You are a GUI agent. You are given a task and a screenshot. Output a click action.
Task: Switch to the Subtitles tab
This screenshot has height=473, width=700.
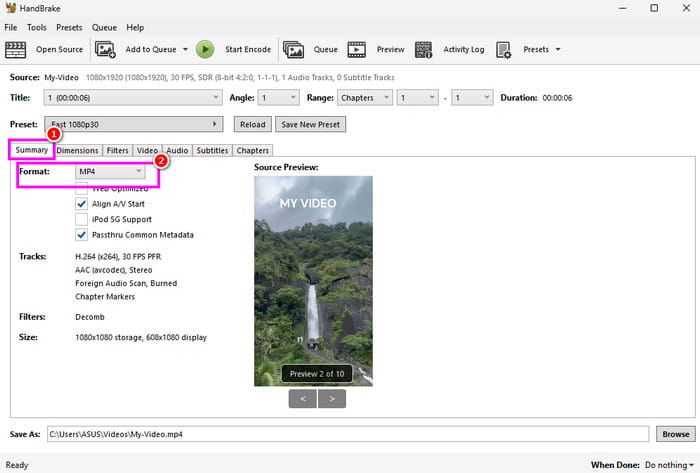click(x=212, y=150)
